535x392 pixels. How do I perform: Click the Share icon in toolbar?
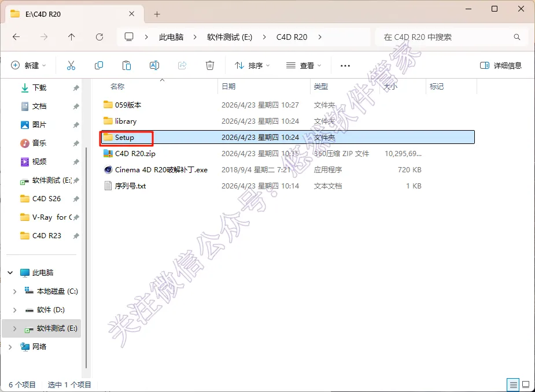pyautogui.click(x=182, y=65)
